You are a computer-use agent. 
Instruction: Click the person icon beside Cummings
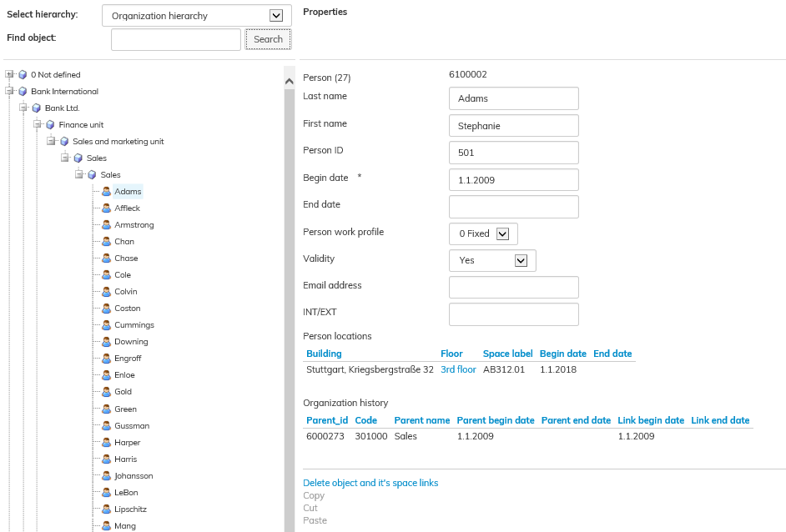tap(107, 325)
